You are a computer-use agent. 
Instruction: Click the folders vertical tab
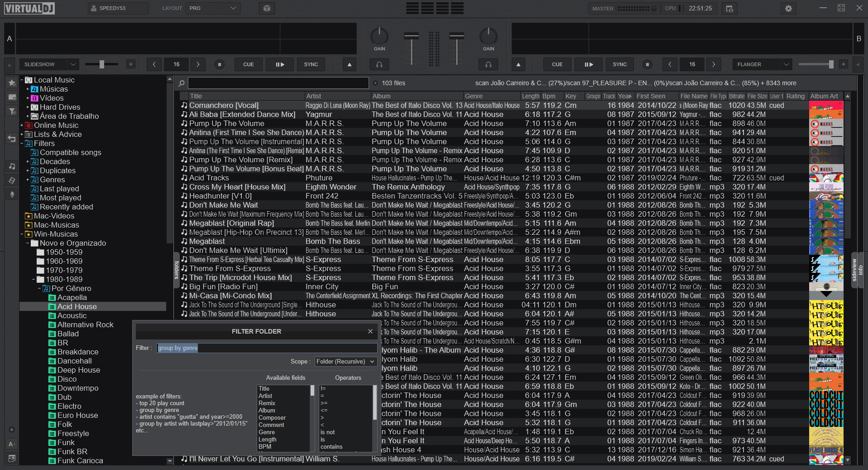(177, 270)
